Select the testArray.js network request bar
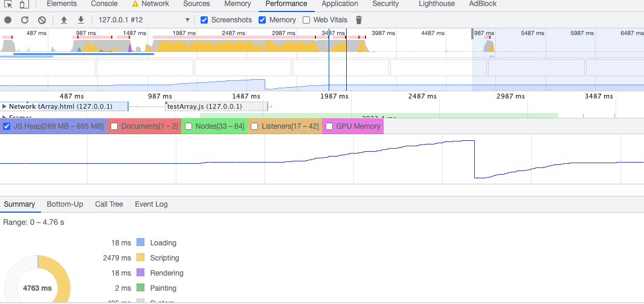 coord(215,106)
